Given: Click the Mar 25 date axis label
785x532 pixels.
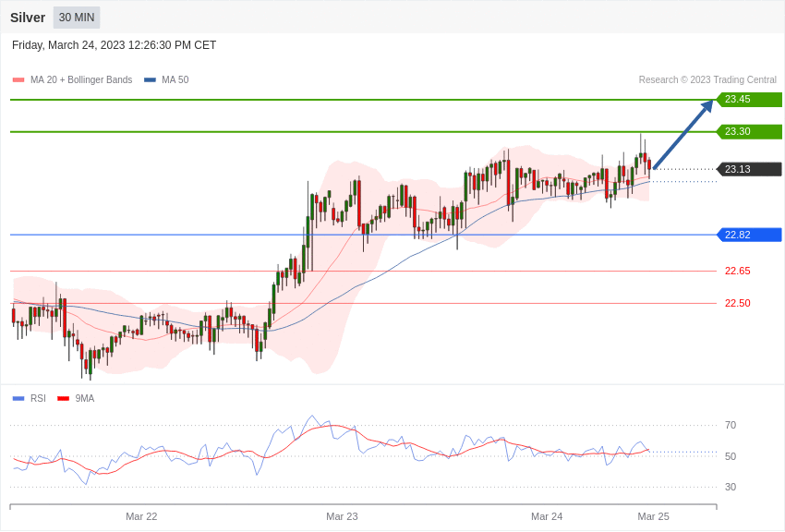Looking at the screenshot, I should coord(653,516).
